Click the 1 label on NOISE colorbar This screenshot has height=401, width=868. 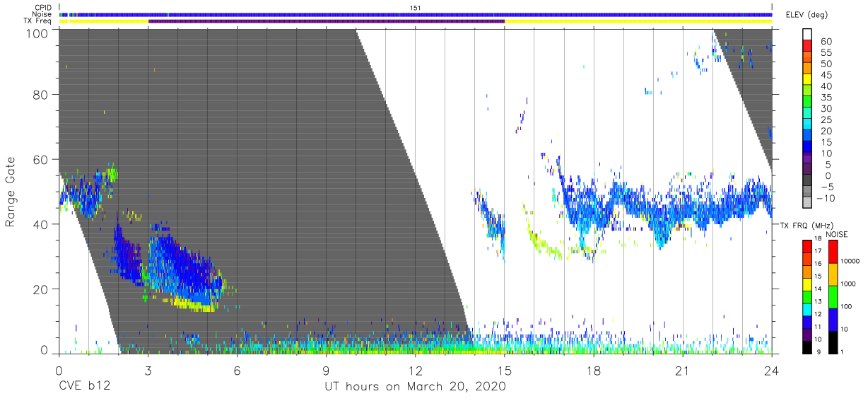pos(843,351)
